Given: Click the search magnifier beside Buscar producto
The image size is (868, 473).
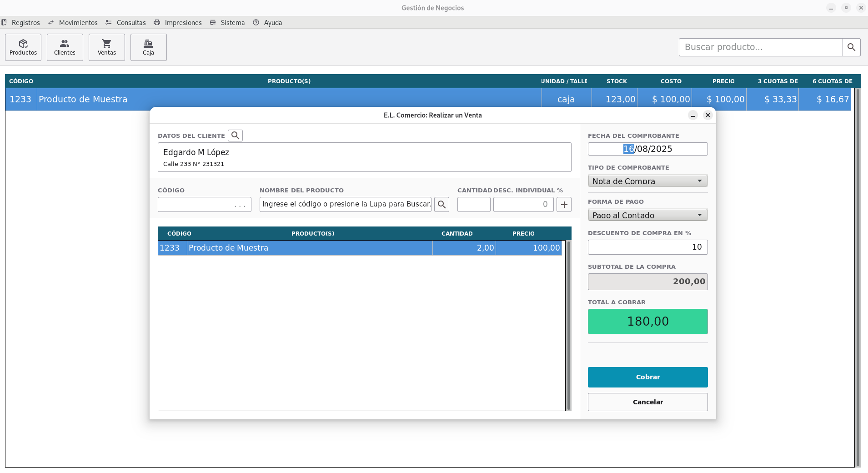Looking at the screenshot, I should pyautogui.click(x=851, y=47).
